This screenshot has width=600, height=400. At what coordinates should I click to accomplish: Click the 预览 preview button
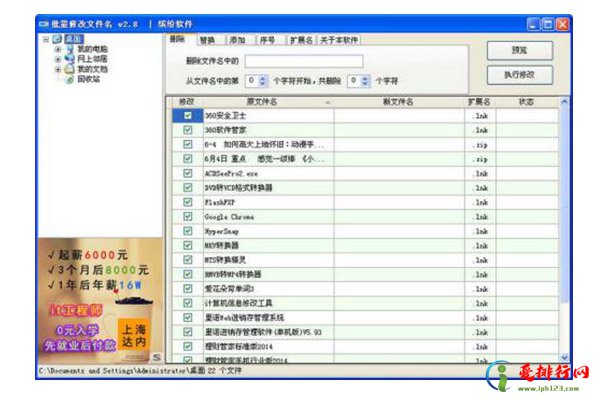click(x=520, y=51)
